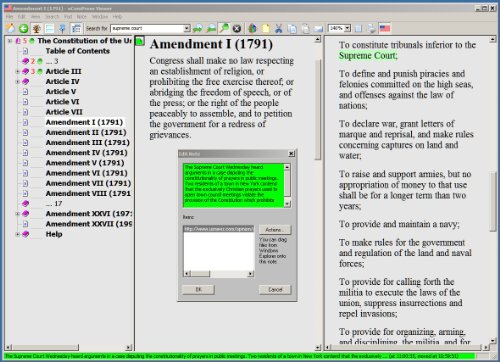This screenshot has width=500, height=362.
Task: Open the Help menu in menu bar
Action: (x=117, y=16)
